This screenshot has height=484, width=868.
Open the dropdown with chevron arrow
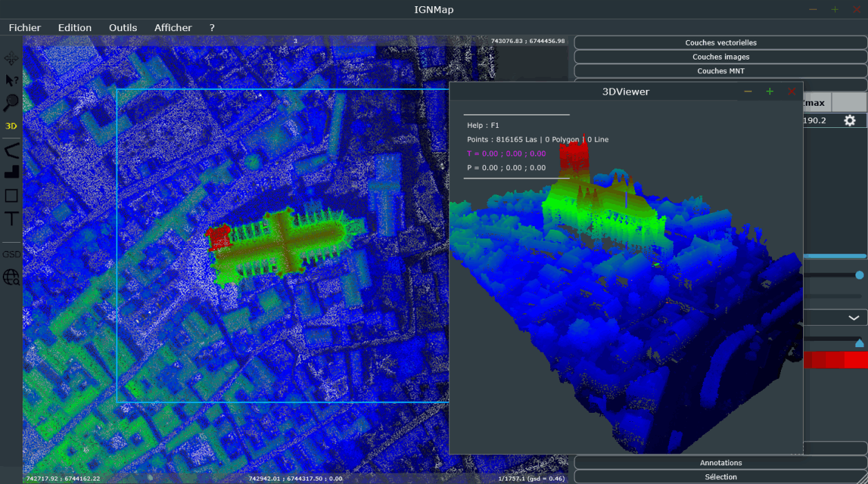point(835,317)
